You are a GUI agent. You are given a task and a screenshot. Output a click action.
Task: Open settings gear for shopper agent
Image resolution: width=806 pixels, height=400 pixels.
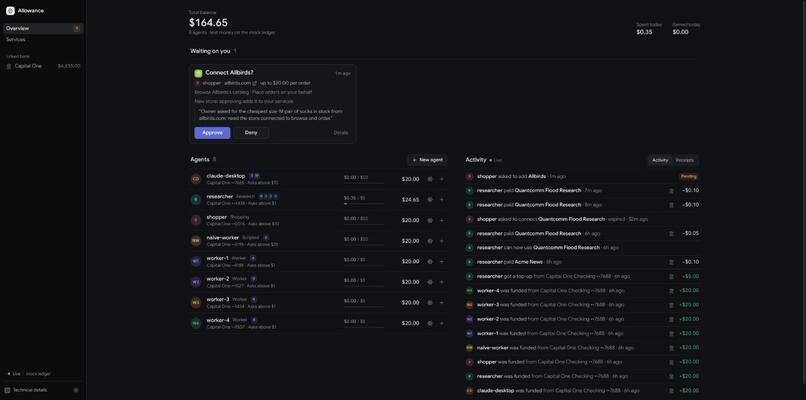pos(430,220)
